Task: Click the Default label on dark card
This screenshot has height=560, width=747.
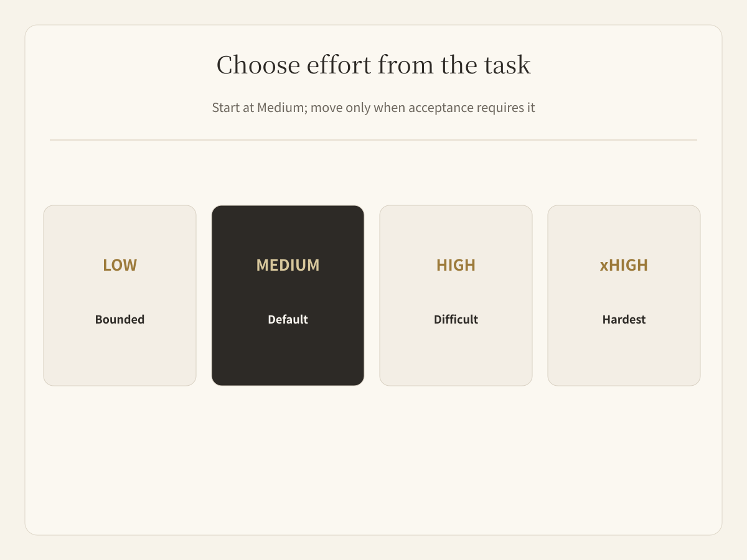Action: click(288, 319)
